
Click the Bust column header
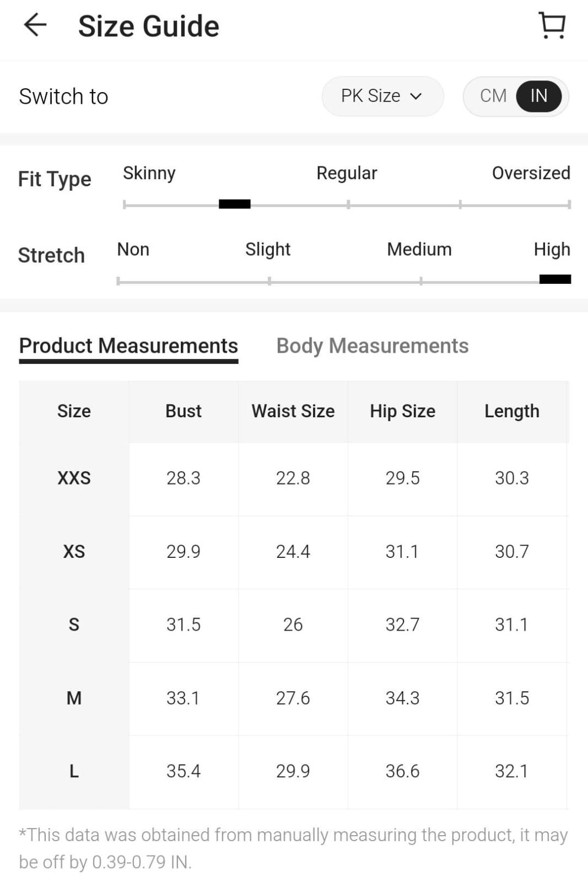point(184,411)
